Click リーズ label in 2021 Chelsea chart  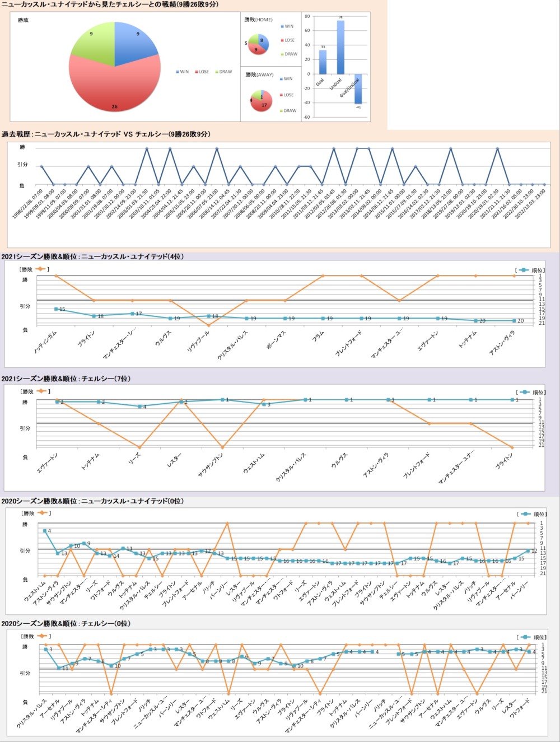pyautogui.click(x=134, y=458)
